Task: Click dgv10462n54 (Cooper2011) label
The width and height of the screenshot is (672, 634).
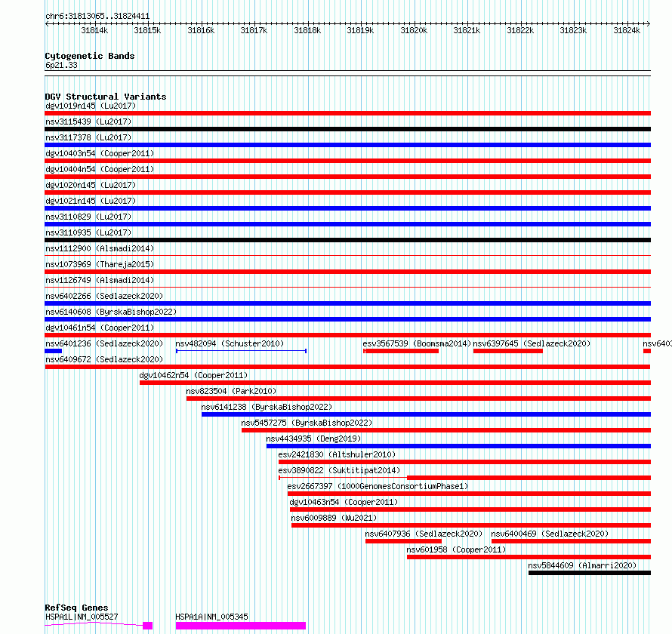Action: click(193, 375)
